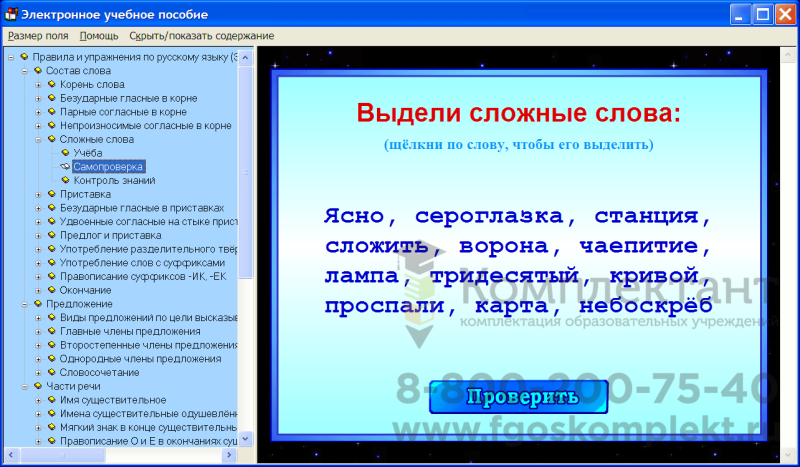Select Виды предложений по цели item
Screen dimensions: 800x467
pyautogui.click(x=148, y=317)
